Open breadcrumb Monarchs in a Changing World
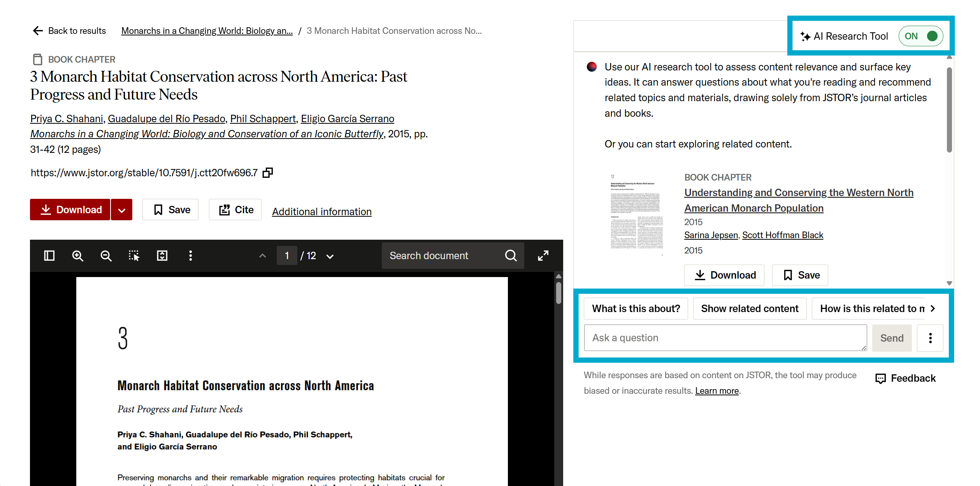 (207, 31)
